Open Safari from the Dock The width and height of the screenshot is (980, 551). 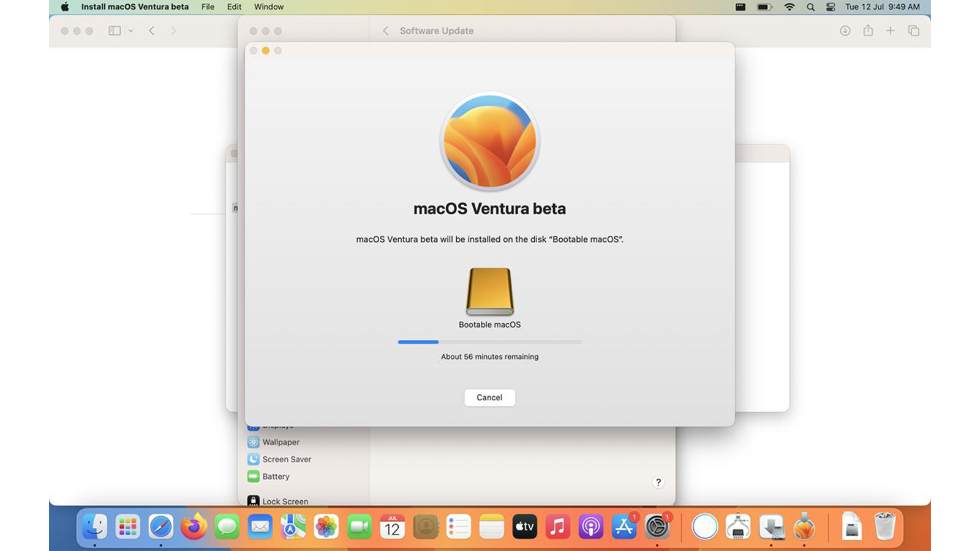[x=161, y=527]
